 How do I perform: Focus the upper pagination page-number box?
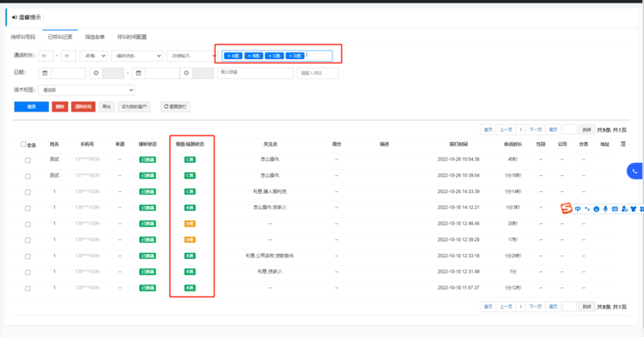(569, 129)
